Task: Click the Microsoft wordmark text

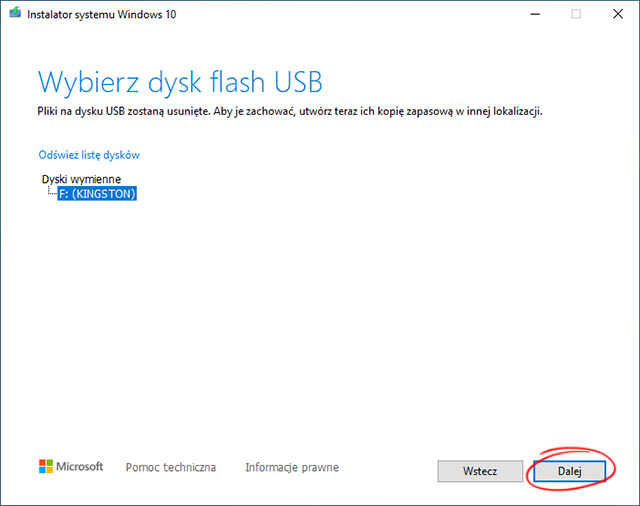Action: [79, 466]
